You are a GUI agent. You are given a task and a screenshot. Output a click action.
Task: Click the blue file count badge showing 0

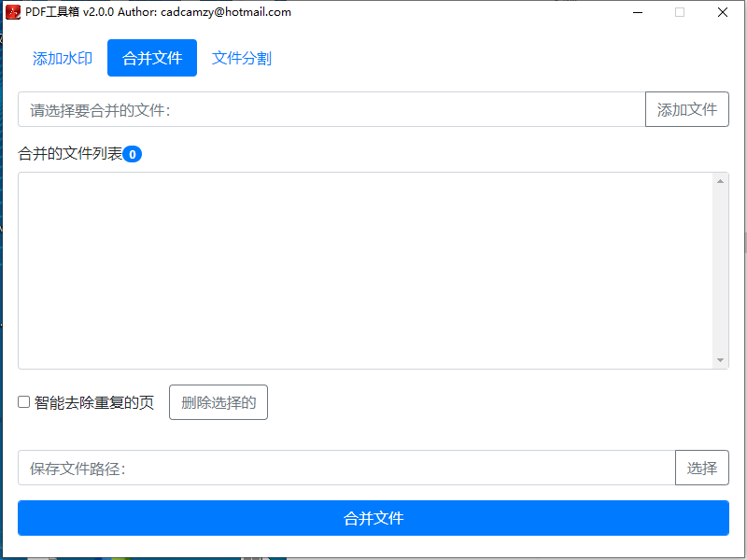[x=133, y=154]
